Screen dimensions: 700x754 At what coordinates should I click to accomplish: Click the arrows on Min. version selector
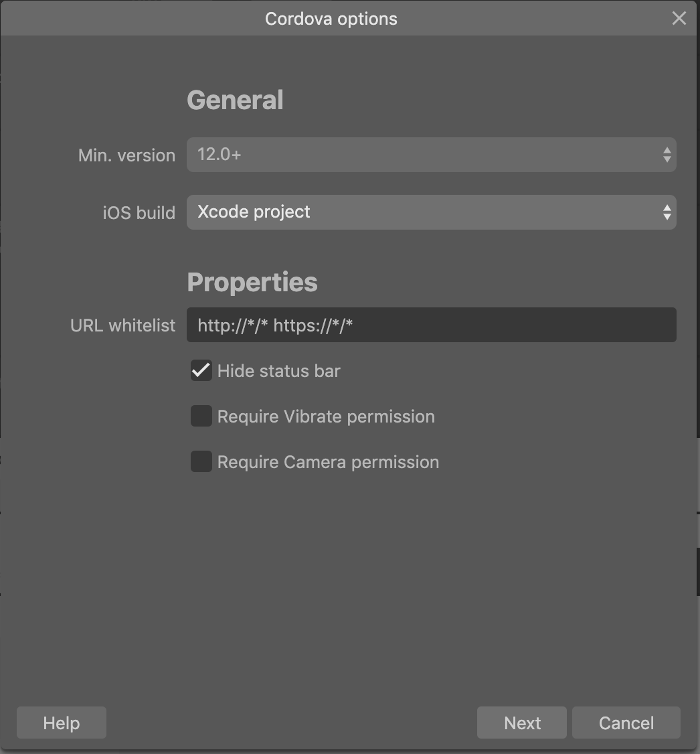coord(667,155)
